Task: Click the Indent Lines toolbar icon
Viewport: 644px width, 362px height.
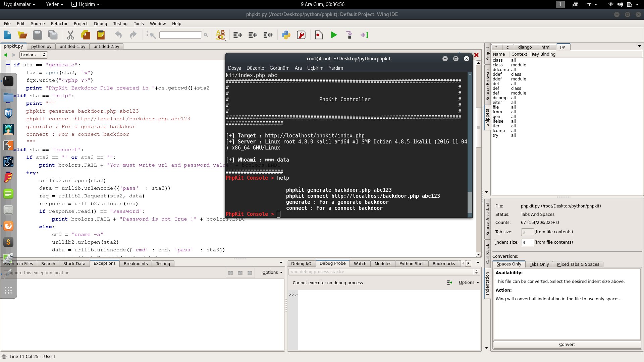Action: tap(237, 35)
